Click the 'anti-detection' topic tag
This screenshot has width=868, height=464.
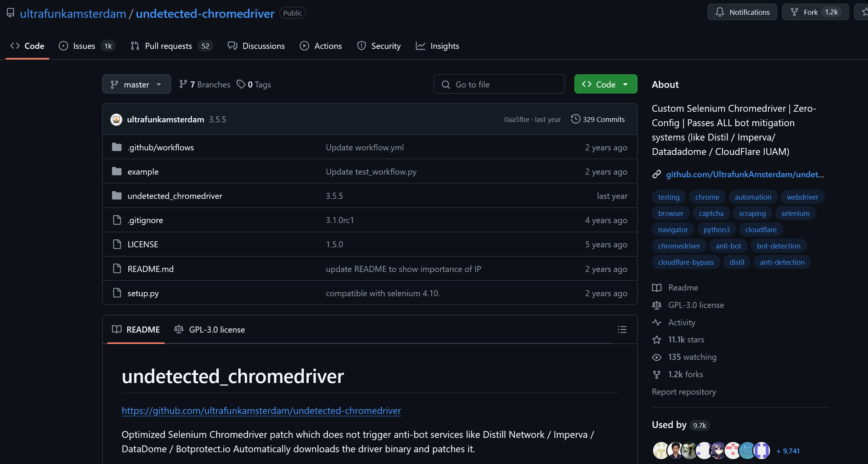coord(782,262)
